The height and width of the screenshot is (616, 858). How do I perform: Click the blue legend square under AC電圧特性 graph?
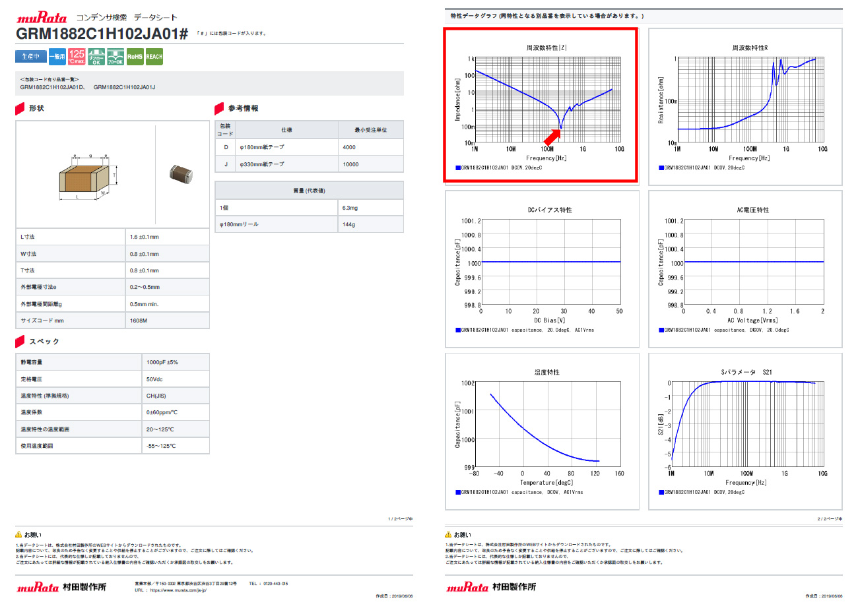click(x=661, y=330)
